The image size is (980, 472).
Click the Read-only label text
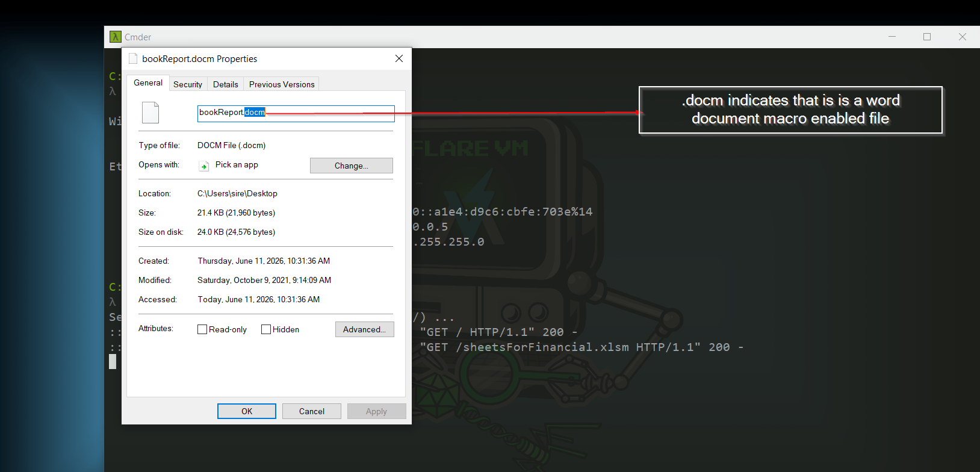228,329
